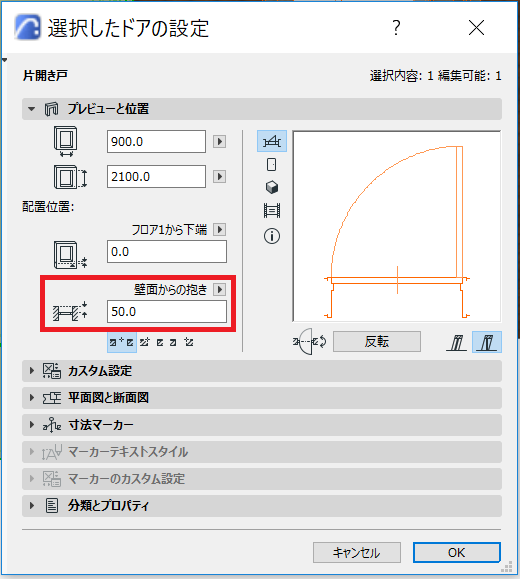This screenshot has height=579, width=520.
Task: Select anchor option with cross at upper right
Action: pyautogui.click(x=144, y=342)
